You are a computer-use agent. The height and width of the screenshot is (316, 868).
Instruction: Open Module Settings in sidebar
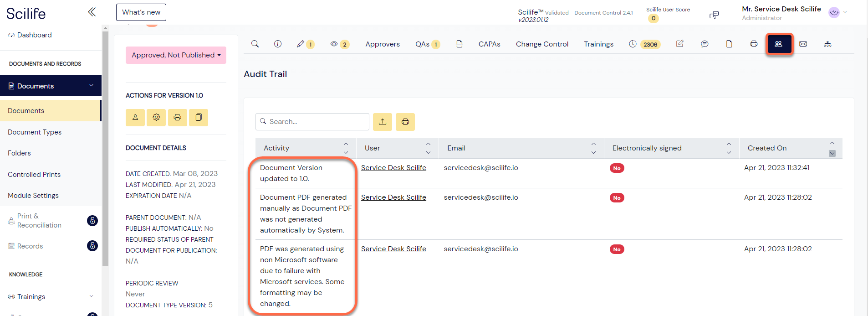[x=33, y=196]
